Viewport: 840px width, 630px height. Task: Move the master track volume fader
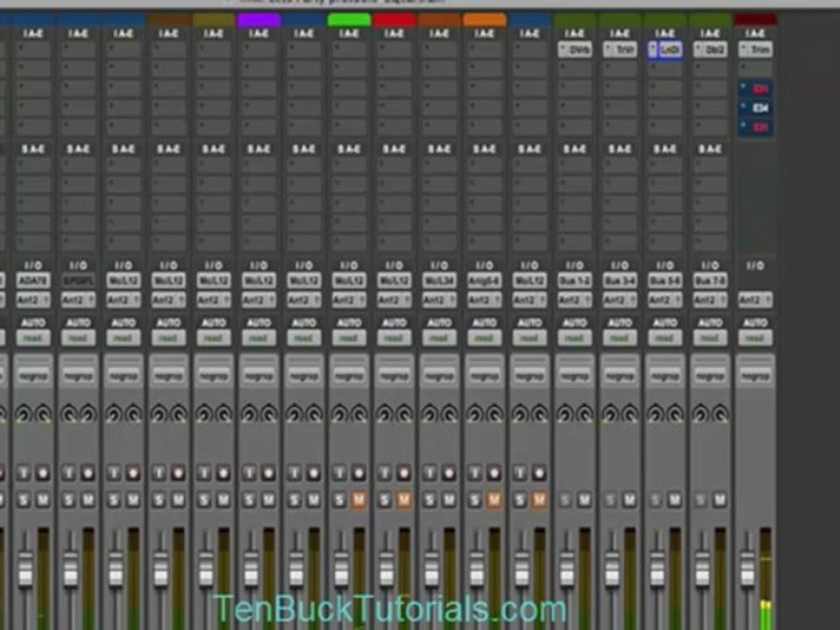(x=747, y=569)
